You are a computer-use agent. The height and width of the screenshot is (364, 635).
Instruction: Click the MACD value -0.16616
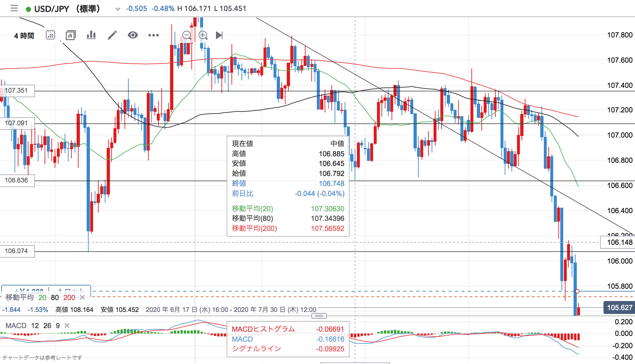click(x=330, y=339)
